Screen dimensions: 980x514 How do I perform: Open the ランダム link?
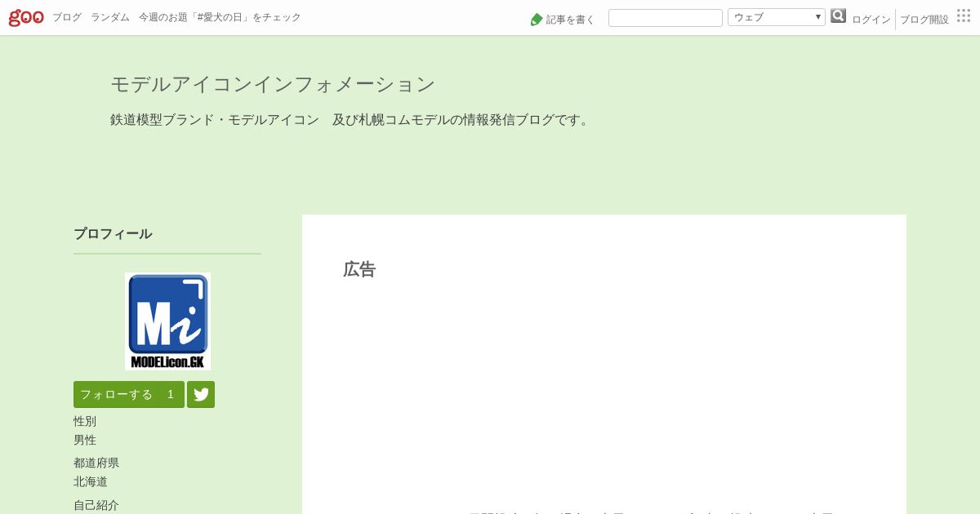coord(110,17)
